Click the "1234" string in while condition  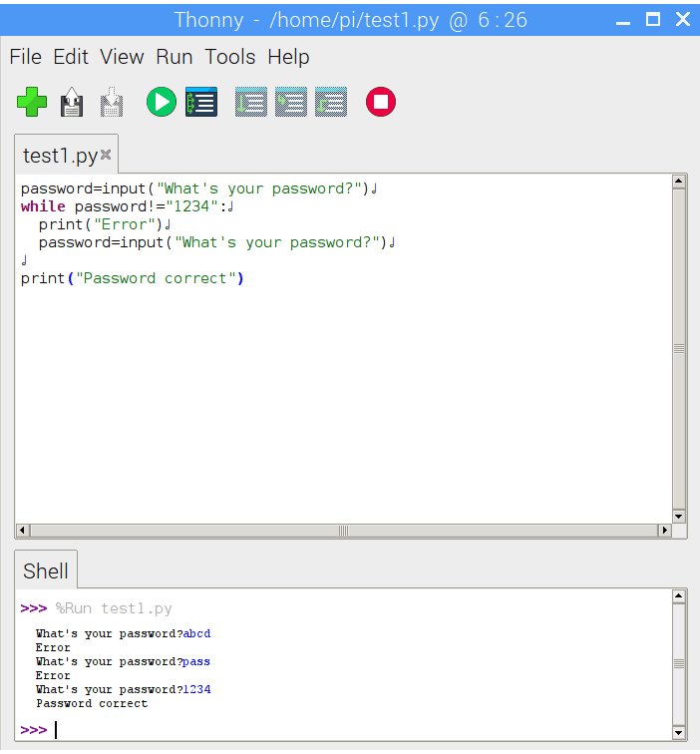(191, 206)
